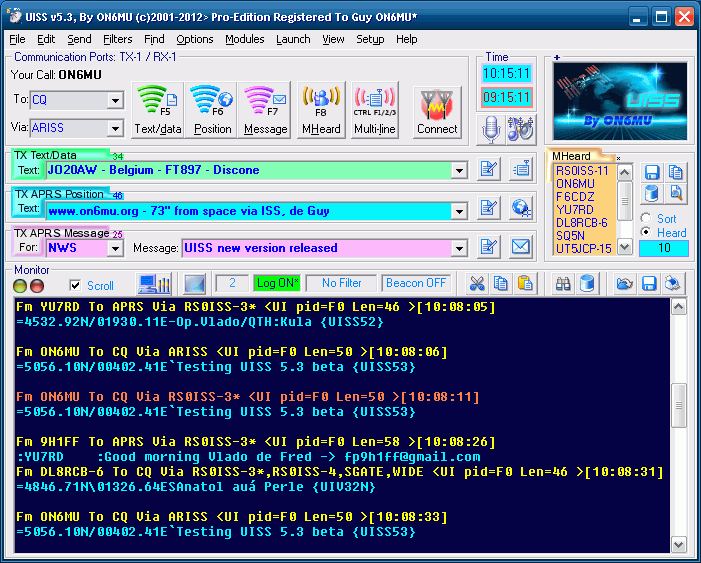The width and height of the screenshot is (701, 563).
Task: Select the Sort radio button
Action: coord(646,218)
